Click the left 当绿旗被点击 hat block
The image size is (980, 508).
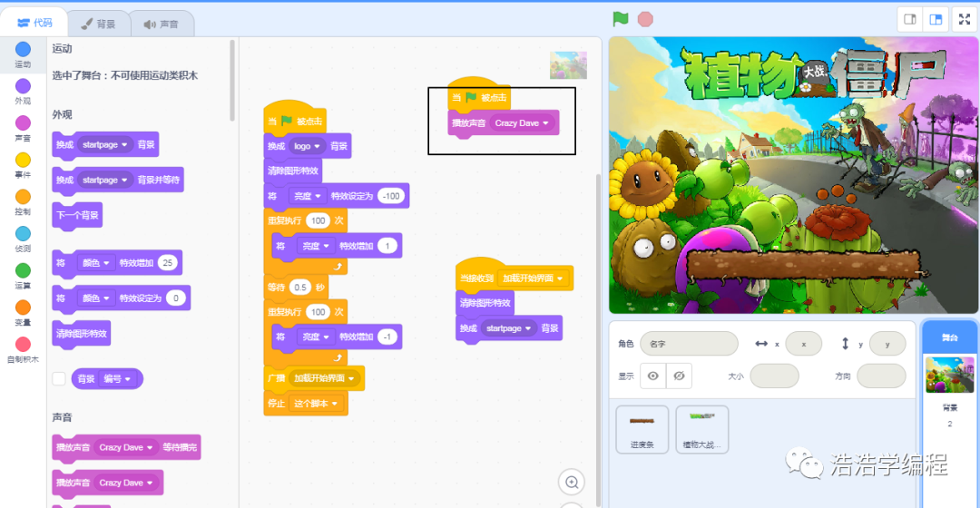click(294, 117)
